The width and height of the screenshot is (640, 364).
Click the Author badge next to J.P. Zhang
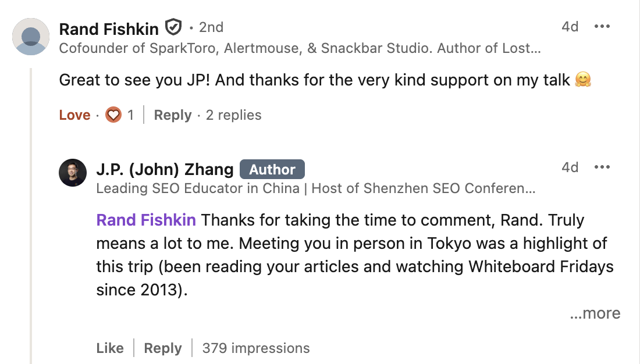[272, 169]
